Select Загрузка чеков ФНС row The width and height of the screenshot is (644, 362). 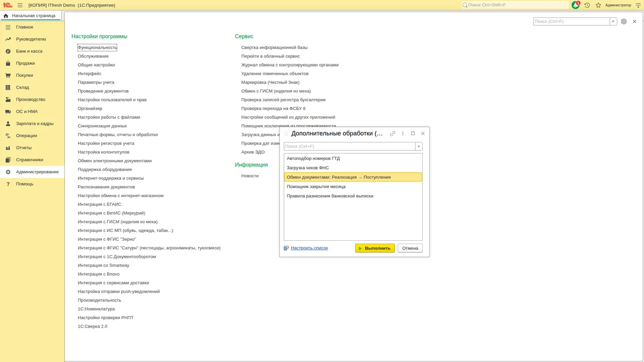click(353, 168)
